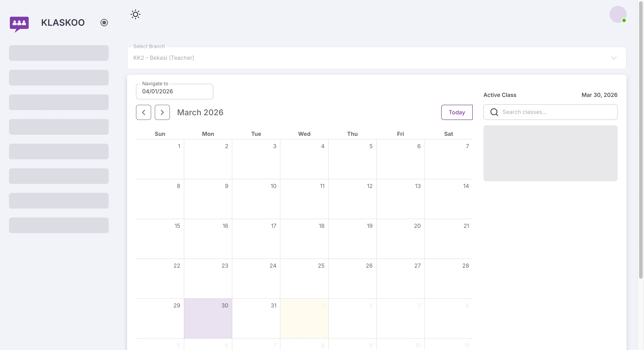
Task: Click the loading placeholder under Active Class
Action: 550,153
